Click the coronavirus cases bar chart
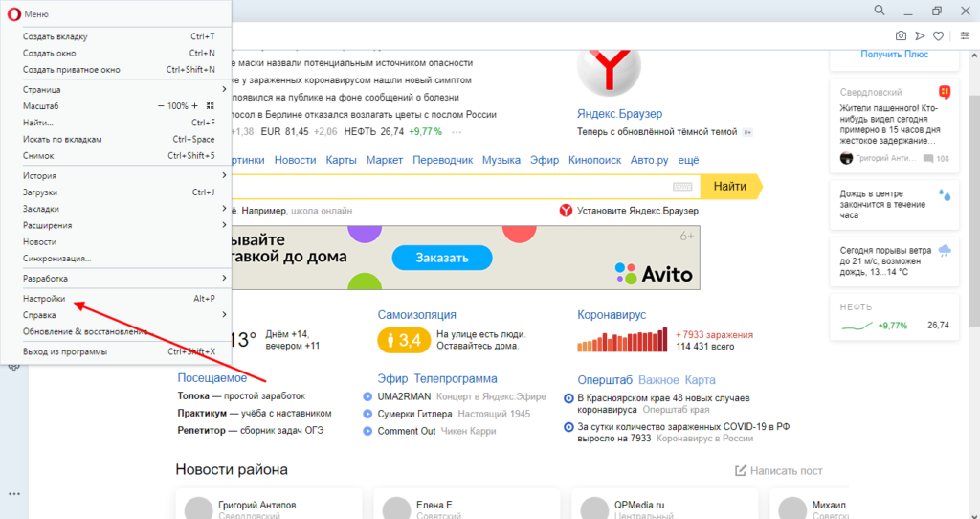The width and height of the screenshot is (980, 519). pyautogui.click(x=622, y=340)
